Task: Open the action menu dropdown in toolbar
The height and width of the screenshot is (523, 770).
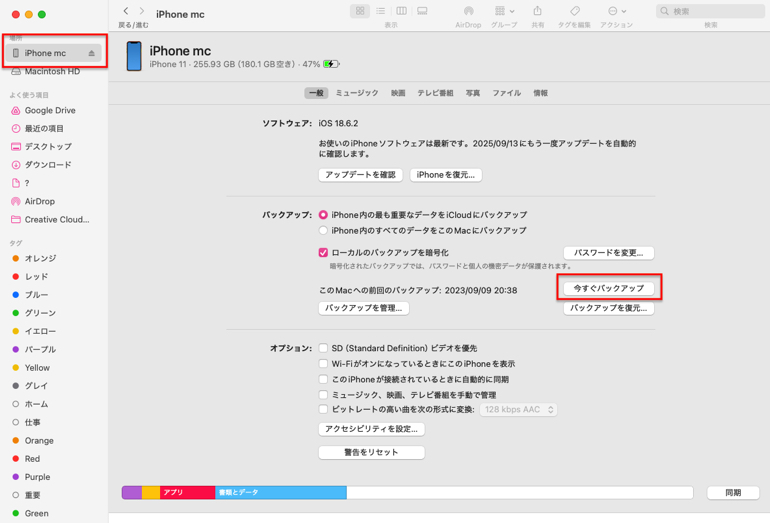Action: (x=616, y=11)
